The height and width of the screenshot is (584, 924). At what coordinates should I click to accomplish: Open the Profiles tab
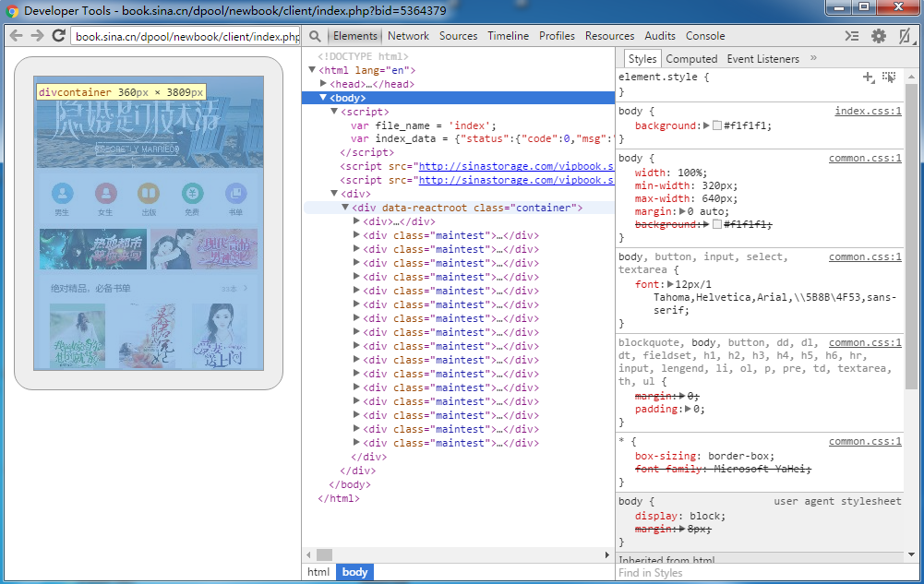click(x=557, y=36)
